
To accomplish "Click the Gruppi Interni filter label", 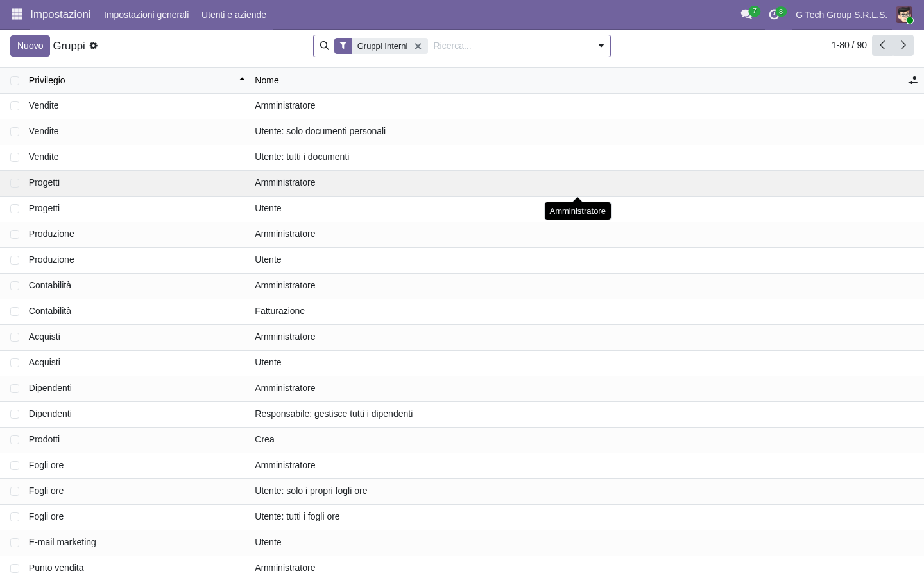I will pyautogui.click(x=382, y=46).
